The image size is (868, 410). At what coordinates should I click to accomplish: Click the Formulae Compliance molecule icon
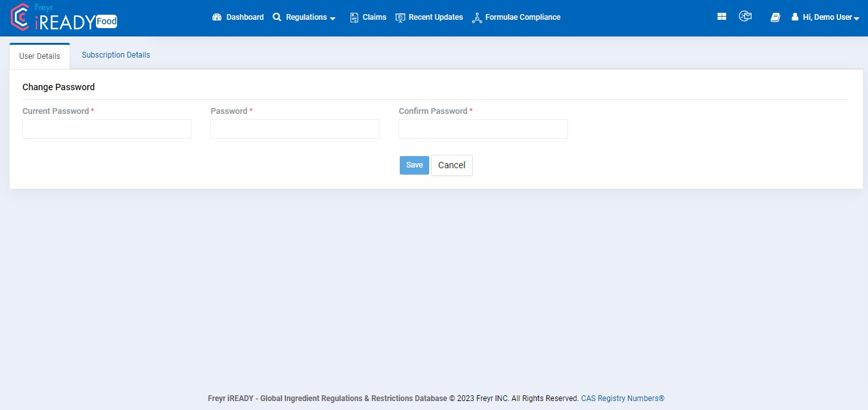(477, 18)
